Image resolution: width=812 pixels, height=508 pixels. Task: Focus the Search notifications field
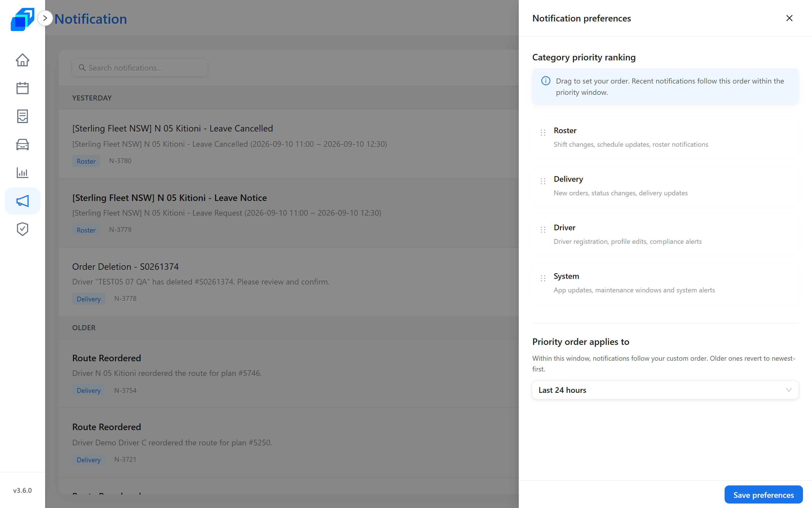coord(140,68)
